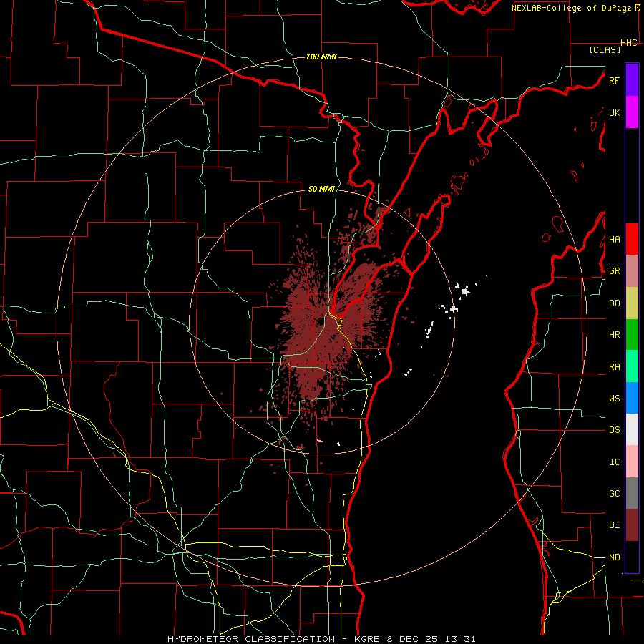The height and width of the screenshot is (644, 644).
Task: Click the ND legend label
Action: tap(614, 557)
